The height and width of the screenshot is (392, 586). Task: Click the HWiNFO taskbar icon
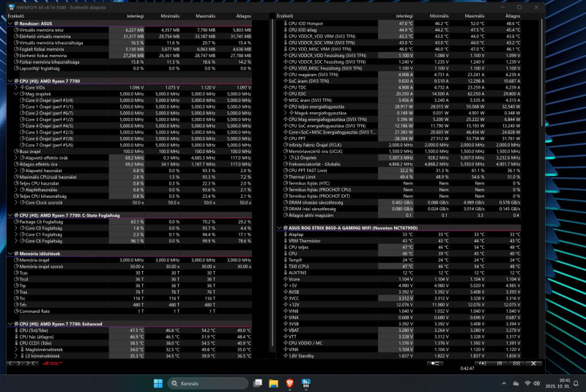coord(305,383)
